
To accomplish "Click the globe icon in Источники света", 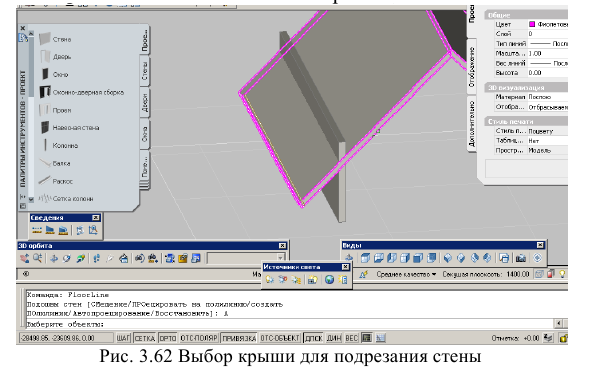I will [x=330, y=280].
